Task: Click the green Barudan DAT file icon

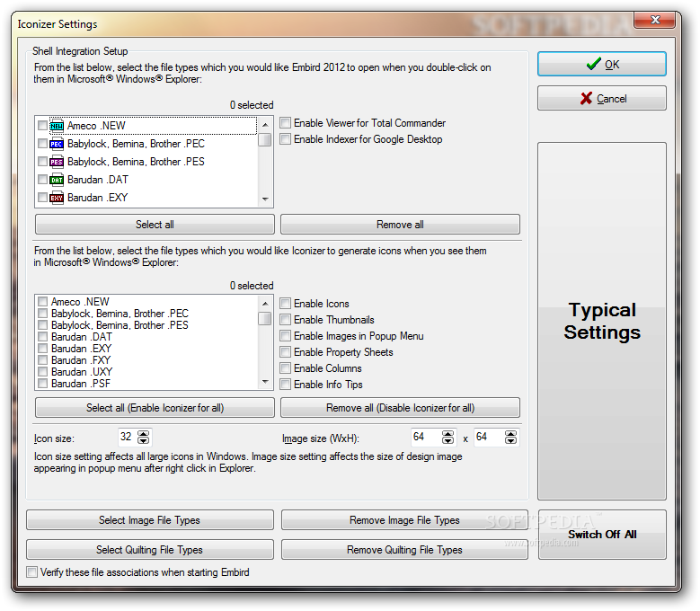Action: tap(57, 180)
